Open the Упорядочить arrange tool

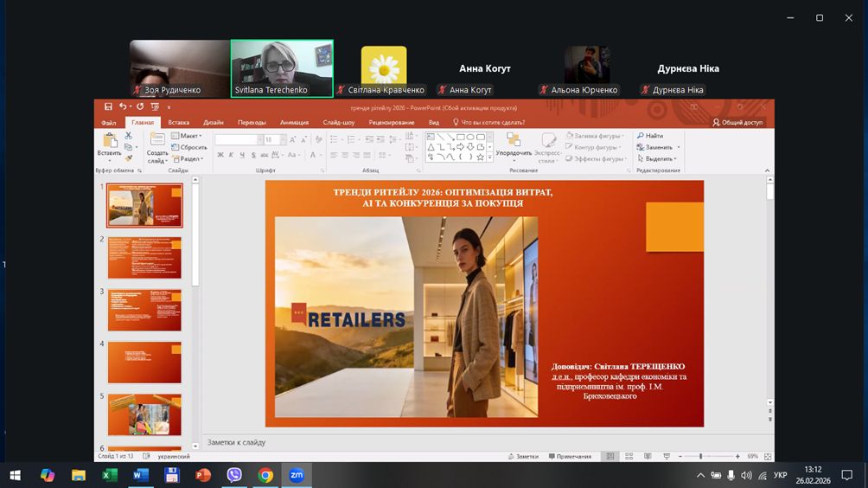(514, 145)
